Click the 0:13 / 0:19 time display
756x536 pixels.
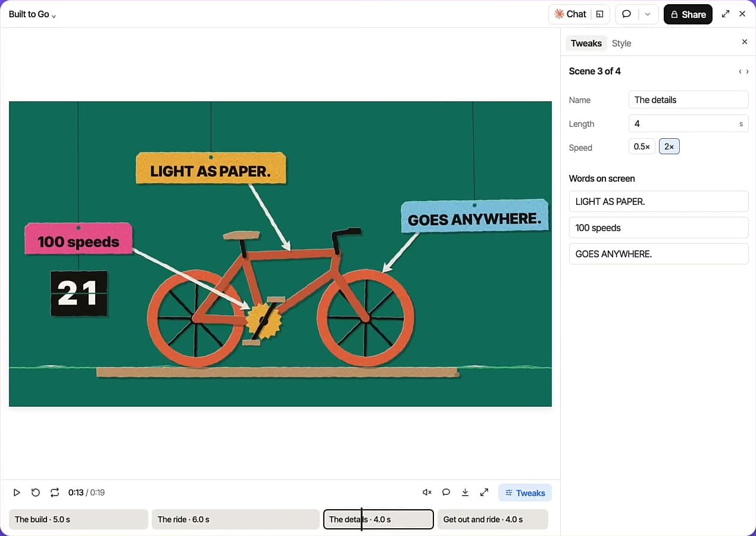click(86, 493)
